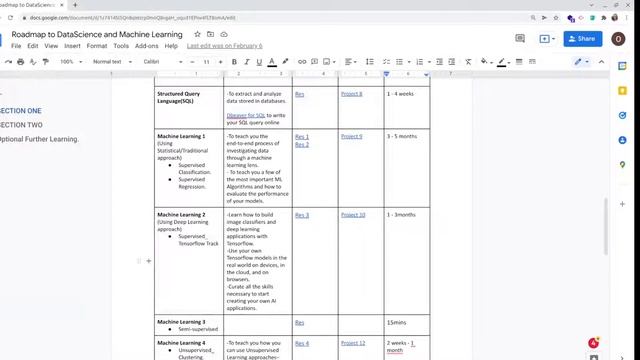
Task: Star the document next to its title
Action: coord(197,34)
